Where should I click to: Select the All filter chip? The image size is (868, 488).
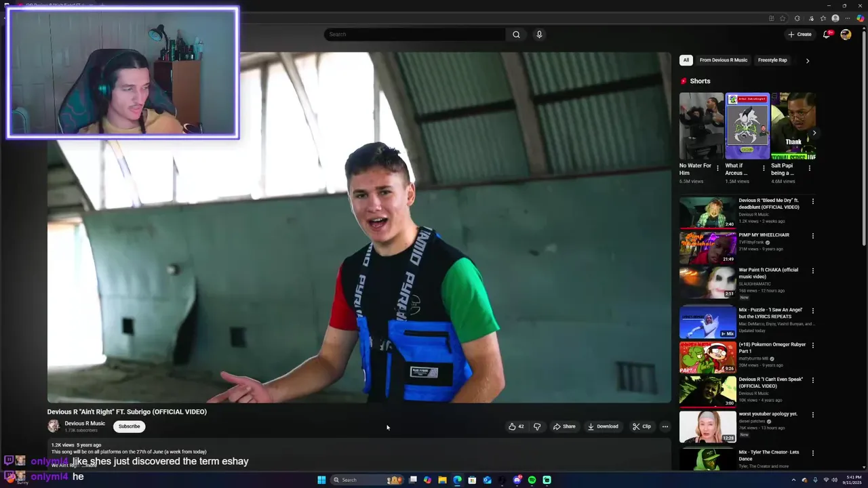point(686,60)
